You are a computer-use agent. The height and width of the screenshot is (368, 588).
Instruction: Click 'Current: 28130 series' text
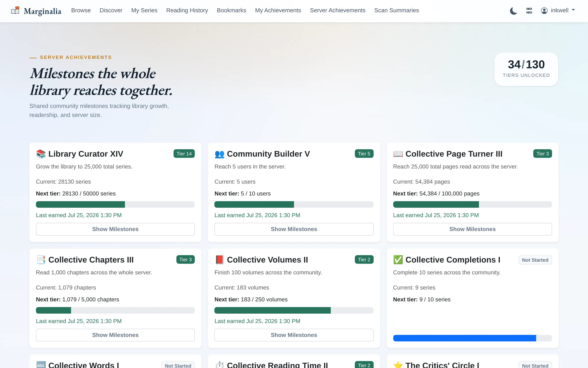63,182
